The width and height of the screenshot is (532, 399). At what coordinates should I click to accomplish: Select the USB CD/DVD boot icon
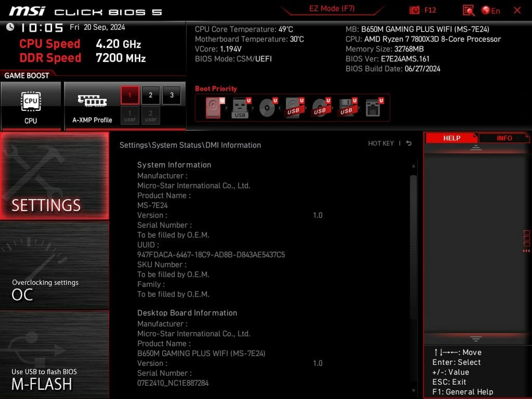[x=321, y=108]
